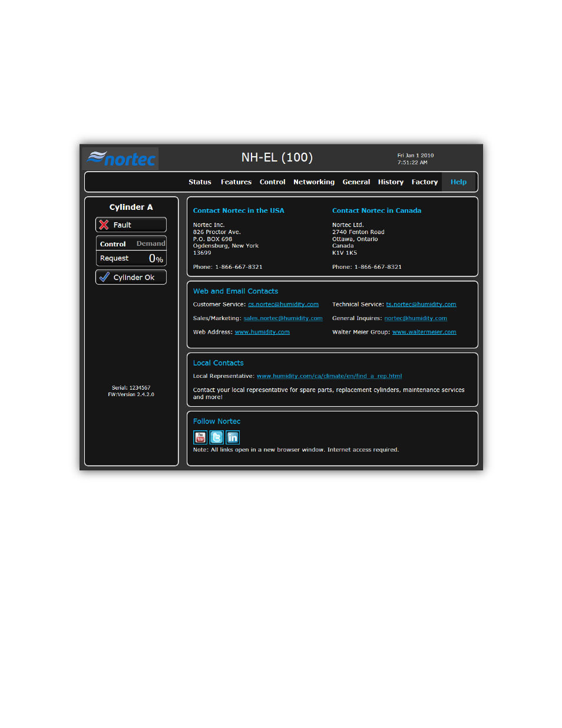562x728 pixels.
Task: Open the General menu
Action: 356,182
